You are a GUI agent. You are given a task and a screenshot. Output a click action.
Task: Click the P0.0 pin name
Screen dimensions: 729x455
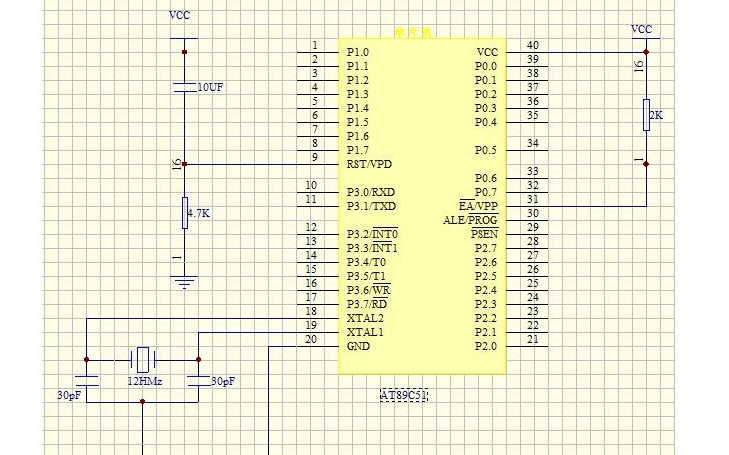coord(486,66)
